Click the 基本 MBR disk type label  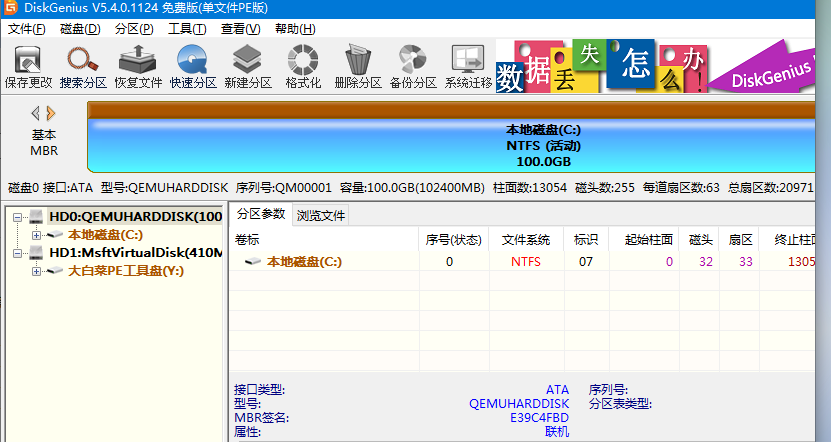[43, 143]
